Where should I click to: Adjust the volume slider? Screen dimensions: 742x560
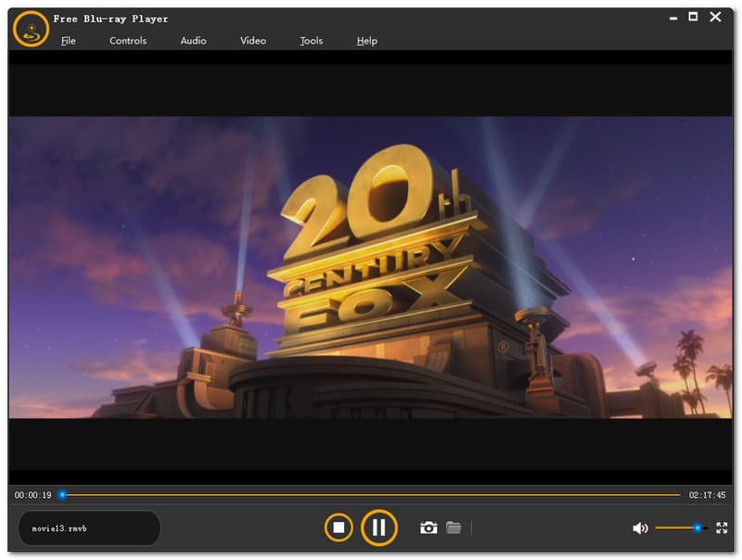click(x=681, y=528)
